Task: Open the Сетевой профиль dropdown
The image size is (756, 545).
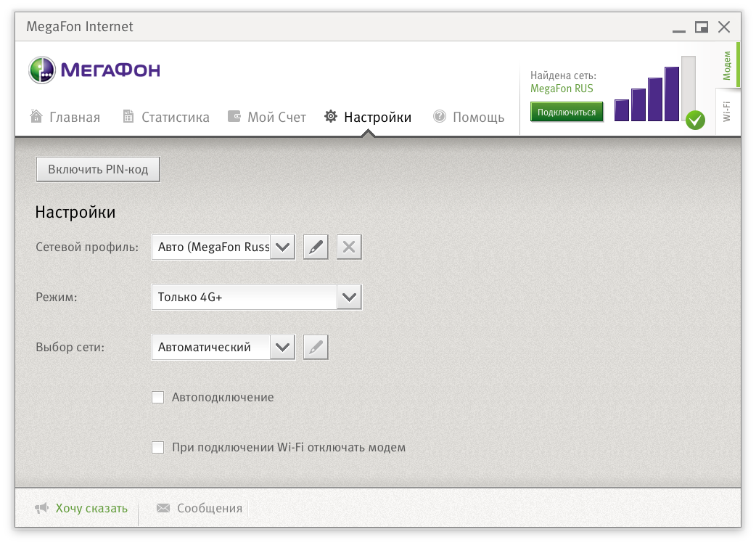Action: tap(223, 247)
